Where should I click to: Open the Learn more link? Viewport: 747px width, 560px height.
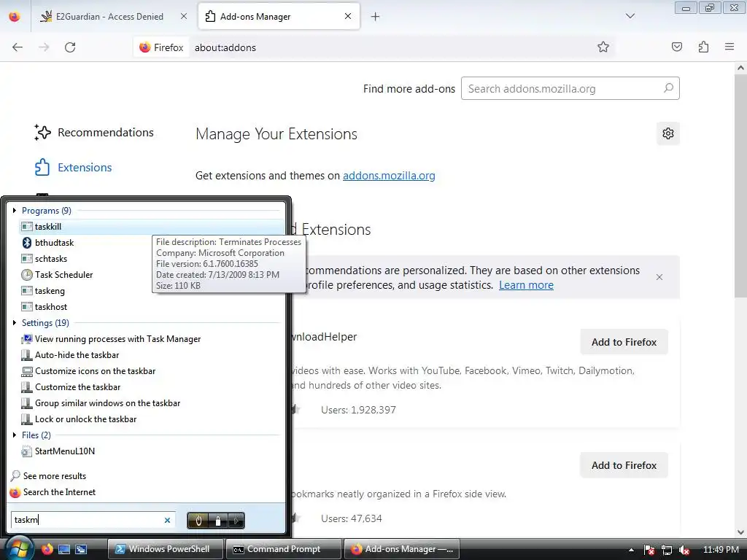point(526,285)
